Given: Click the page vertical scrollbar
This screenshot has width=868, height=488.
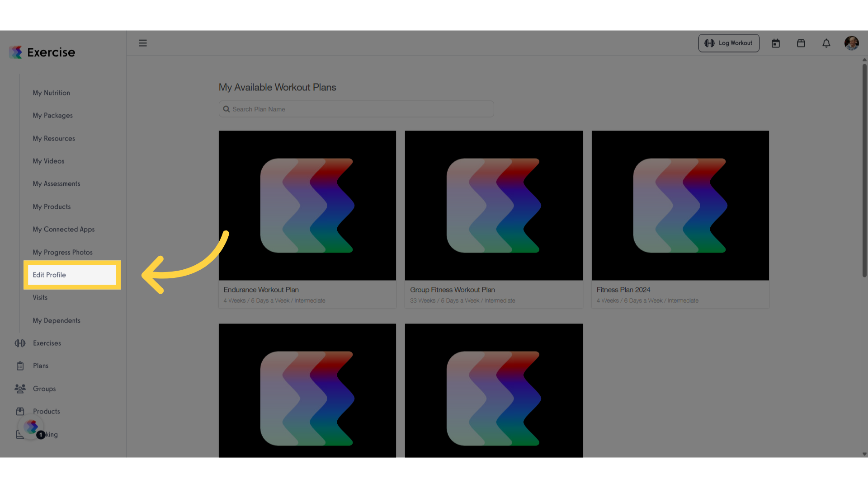Looking at the screenshot, I should (x=864, y=170).
